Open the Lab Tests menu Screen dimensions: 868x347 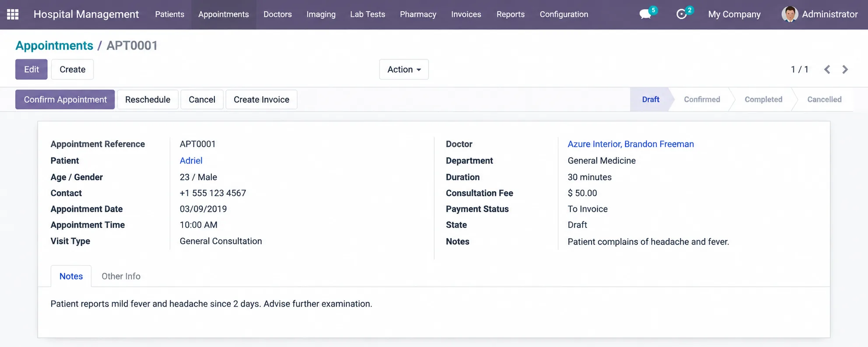368,14
